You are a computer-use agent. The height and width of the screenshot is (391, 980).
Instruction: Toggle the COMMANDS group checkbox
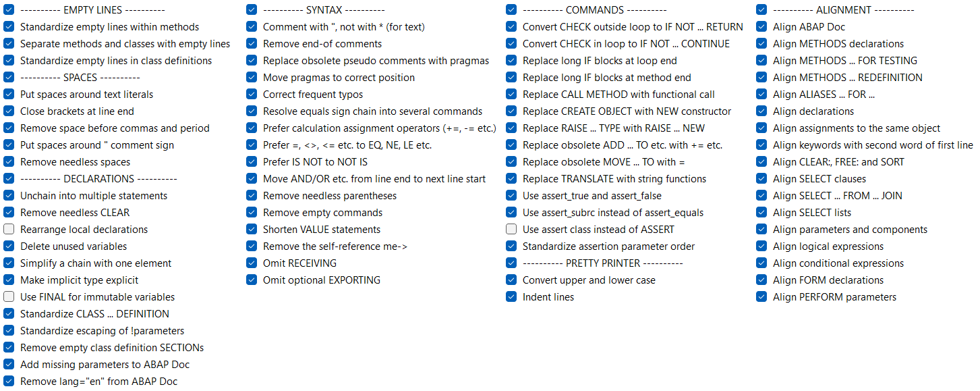(x=511, y=10)
